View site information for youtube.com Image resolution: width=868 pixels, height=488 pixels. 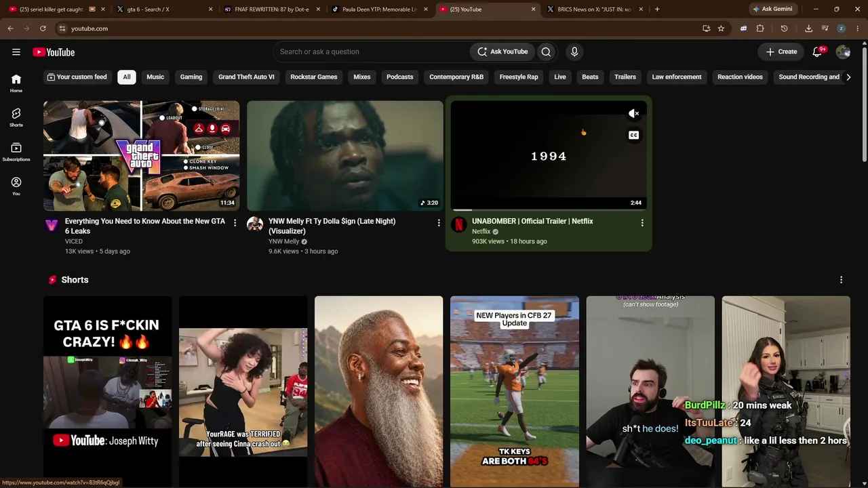click(x=62, y=28)
